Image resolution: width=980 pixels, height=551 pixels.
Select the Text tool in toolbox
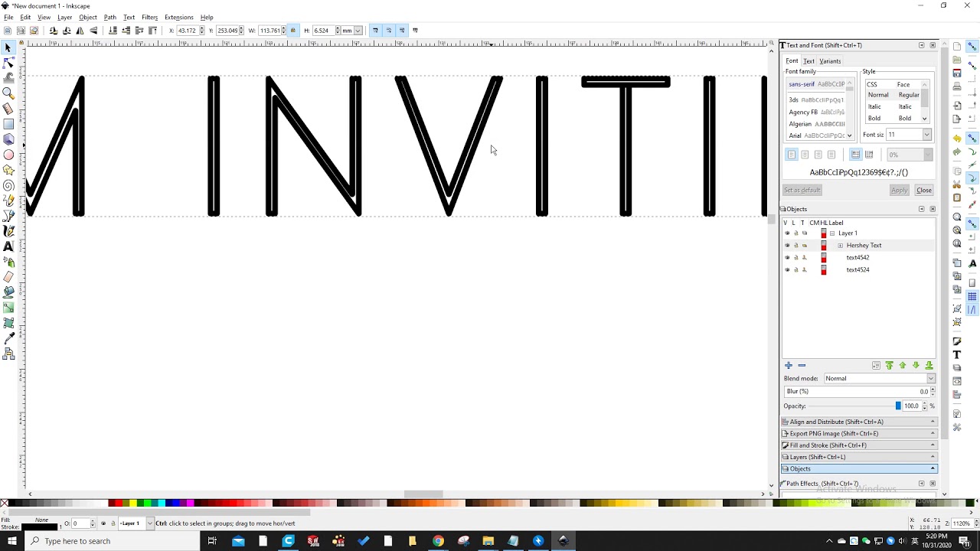tap(8, 246)
